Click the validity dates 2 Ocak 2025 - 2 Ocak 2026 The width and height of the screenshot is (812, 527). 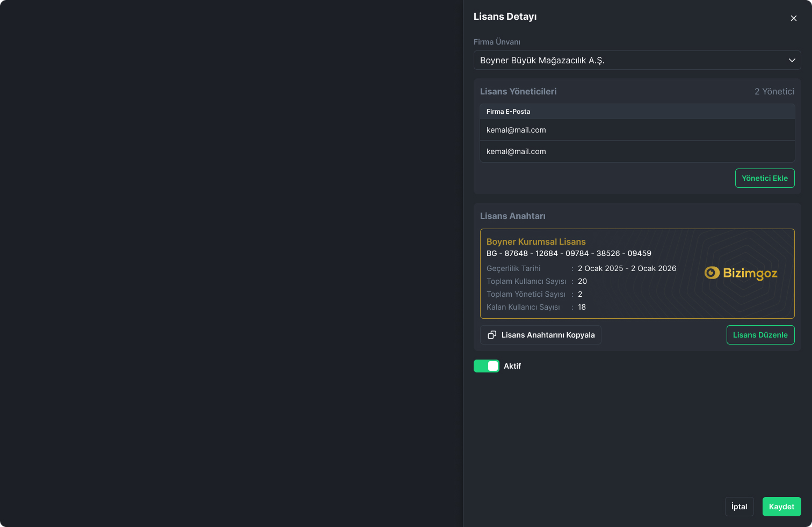tap(627, 268)
